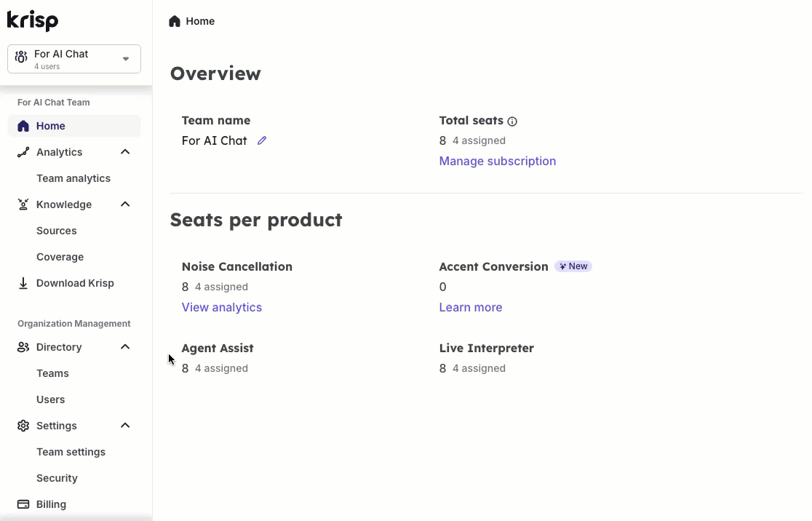812x521 pixels.
Task: Click the Directory label in the sidebar
Action: (x=59, y=348)
